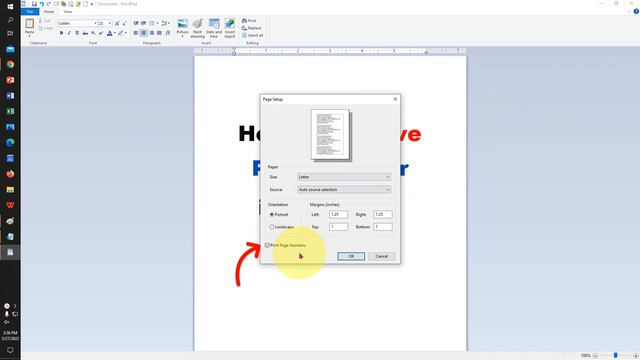This screenshot has width=640, height=360.
Task: Click the Save icon in quick access toolbar
Action: [34, 4]
